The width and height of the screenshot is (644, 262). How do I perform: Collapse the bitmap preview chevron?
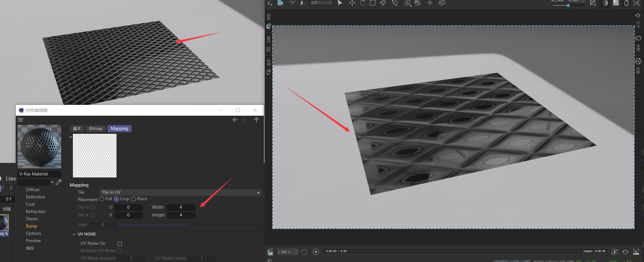[71, 137]
